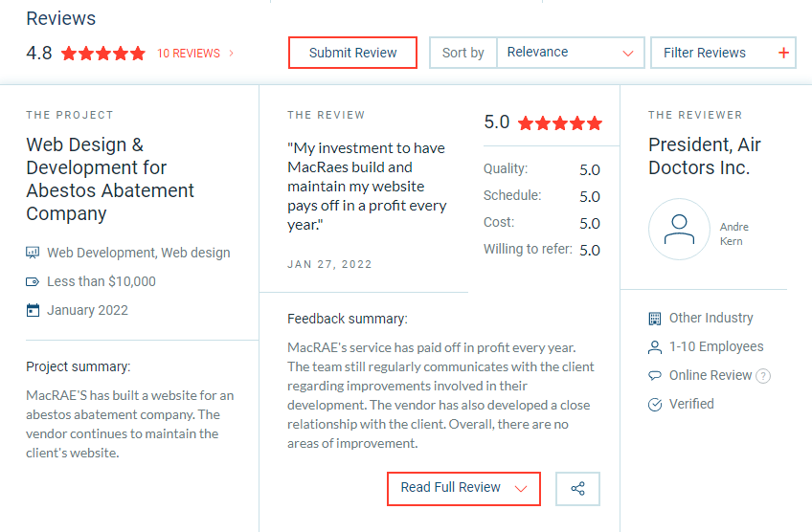Image resolution: width=812 pixels, height=532 pixels.
Task: Click the Web Design & Development project title
Action: (x=110, y=179)
